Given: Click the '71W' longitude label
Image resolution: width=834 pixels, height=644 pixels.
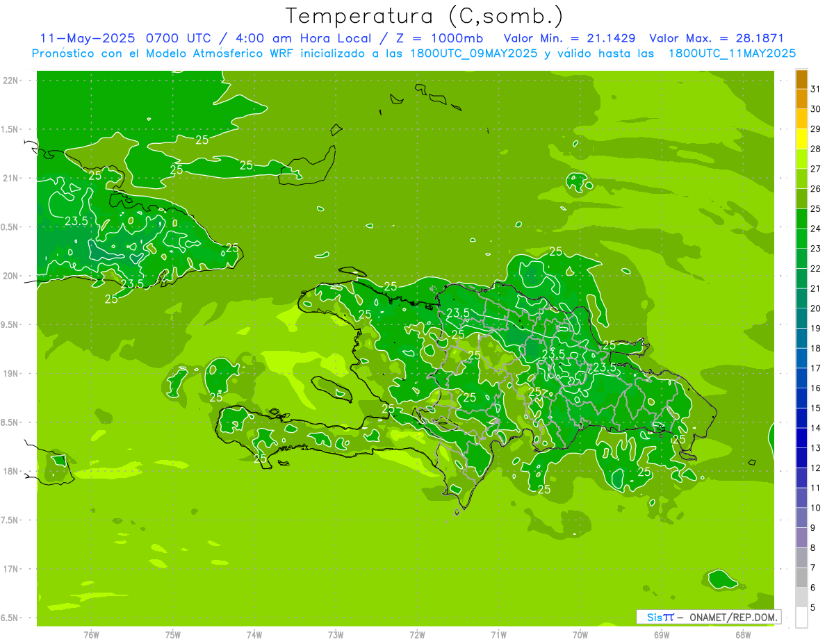Looking at the screenshot, I should [498, 634].
